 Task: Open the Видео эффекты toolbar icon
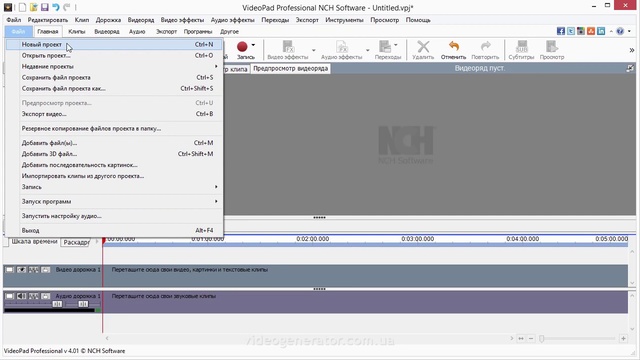point(288,47)
